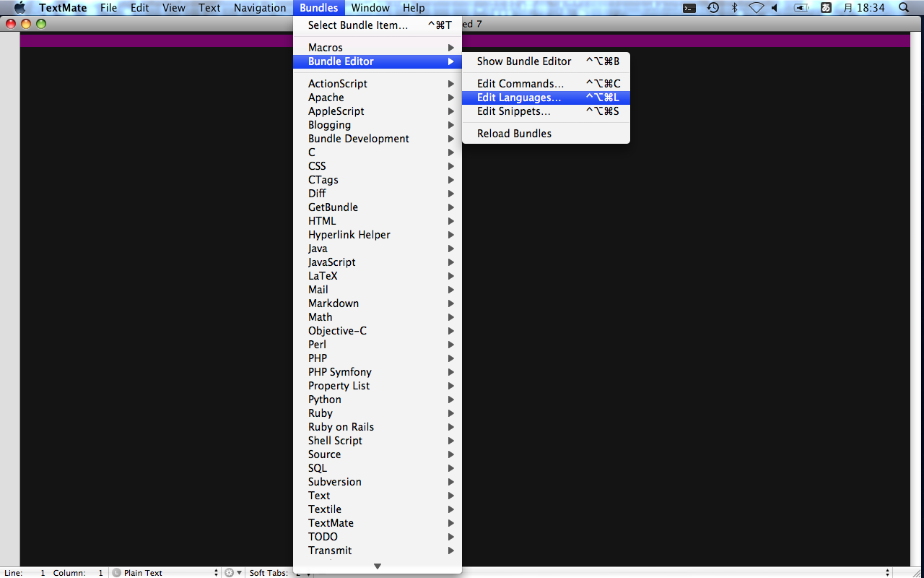The image size is (924, 578).
Task: Click the Spotlight search magnifier icon
Action: 904,8
